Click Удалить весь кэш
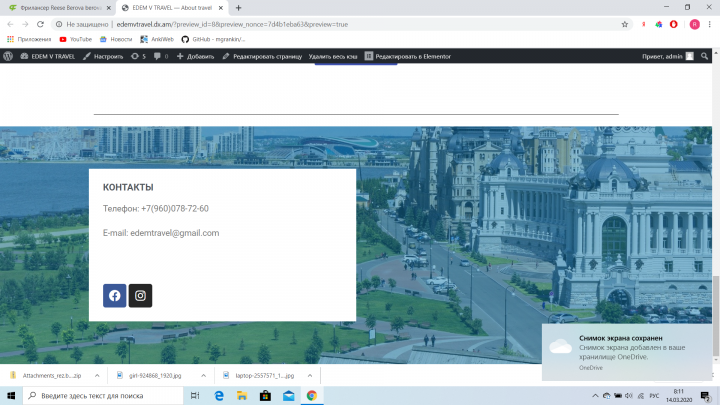Image resolution: width=720 pixels, height=405 pixels. [x=333, y=56]
